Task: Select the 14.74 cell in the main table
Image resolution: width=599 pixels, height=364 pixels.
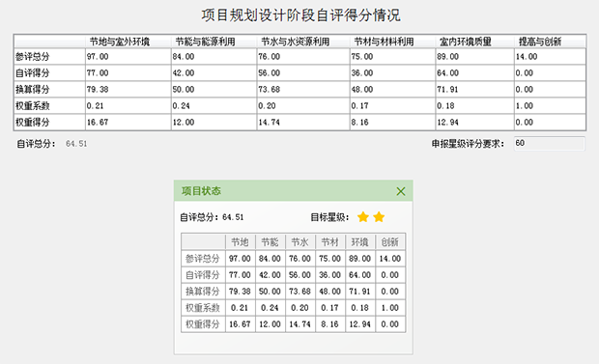Action: pos(303,123)
